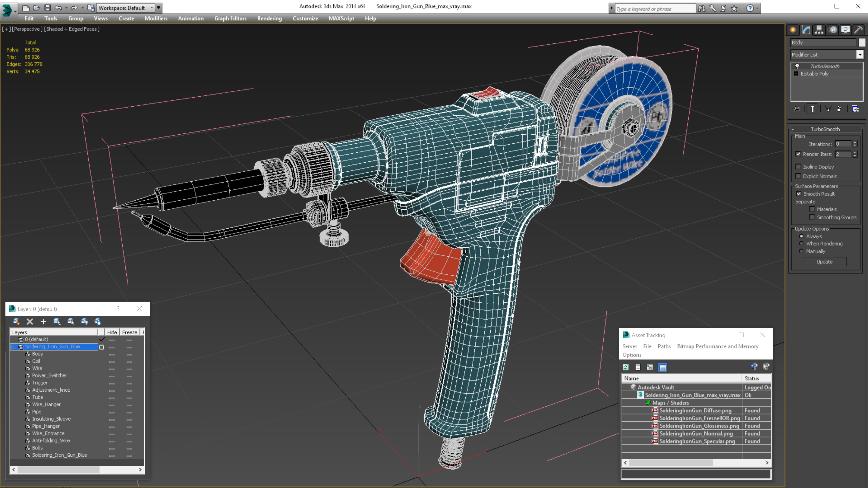Open the Hierarchy command panel tab

click(819, 30)
